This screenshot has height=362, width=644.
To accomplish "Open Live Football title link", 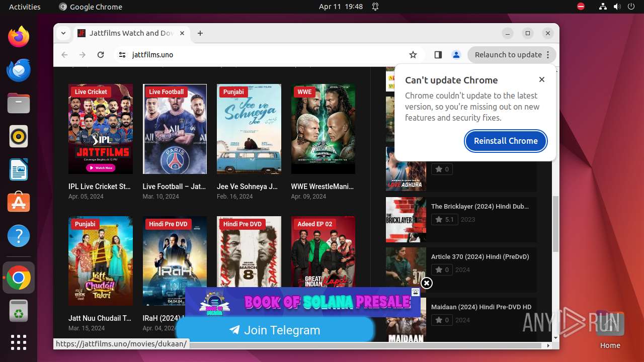I will (174, 187).
